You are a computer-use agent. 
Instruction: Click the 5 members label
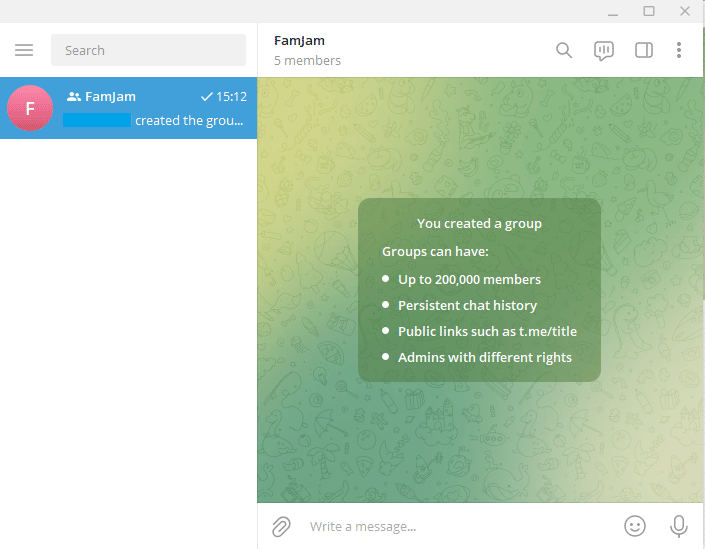coord(308,61)
